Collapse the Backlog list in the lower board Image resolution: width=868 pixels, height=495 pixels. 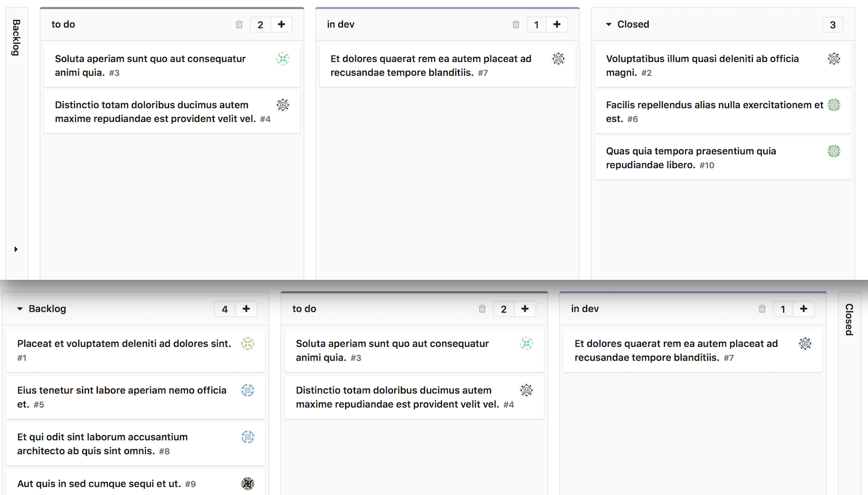[x=19, y=309]
